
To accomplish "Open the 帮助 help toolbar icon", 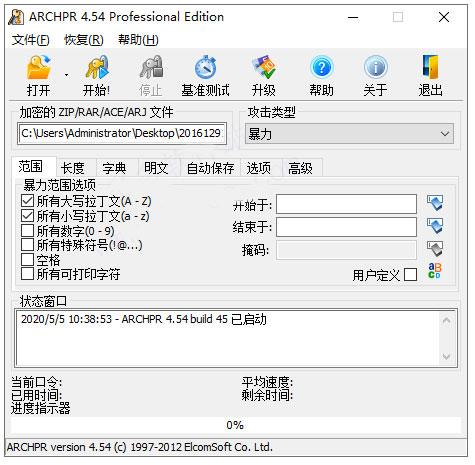I will coord(321,68).
